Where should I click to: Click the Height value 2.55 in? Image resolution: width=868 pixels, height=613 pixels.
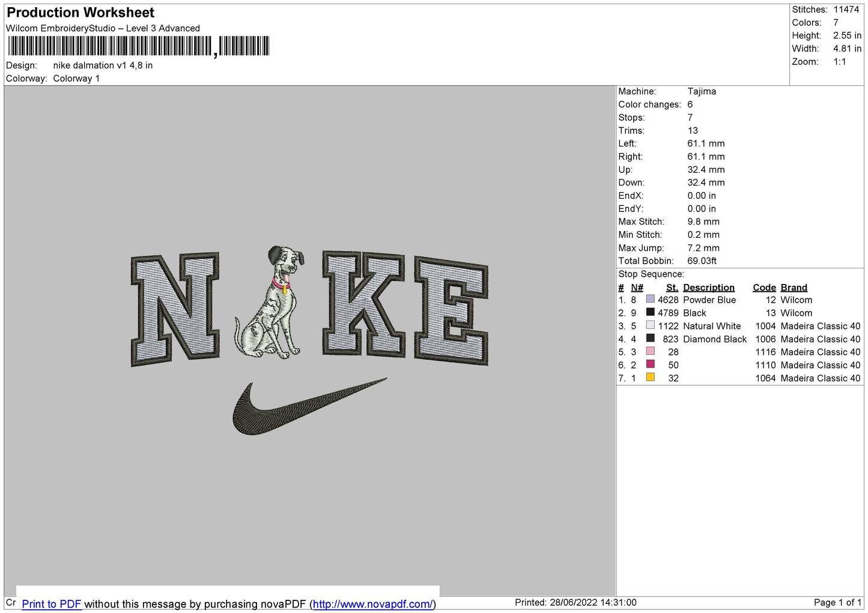click(847, 36)
